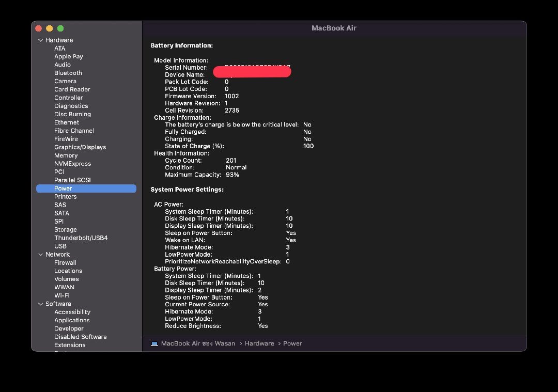Select the Battery Information heading text

[181, 45]
